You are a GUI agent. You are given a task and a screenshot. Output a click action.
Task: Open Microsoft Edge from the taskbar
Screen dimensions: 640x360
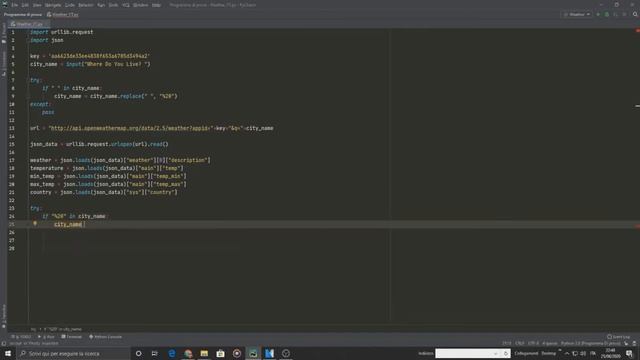point(172,353)
